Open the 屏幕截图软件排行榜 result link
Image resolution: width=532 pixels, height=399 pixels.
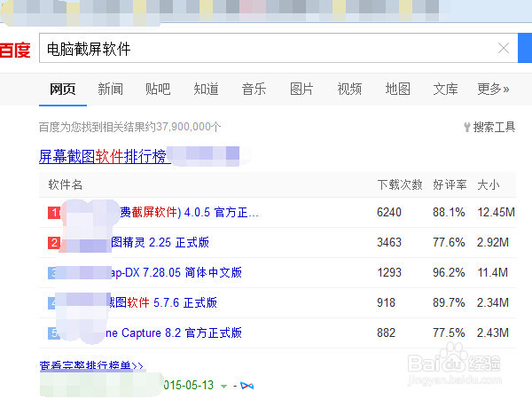tap(103, 156)
